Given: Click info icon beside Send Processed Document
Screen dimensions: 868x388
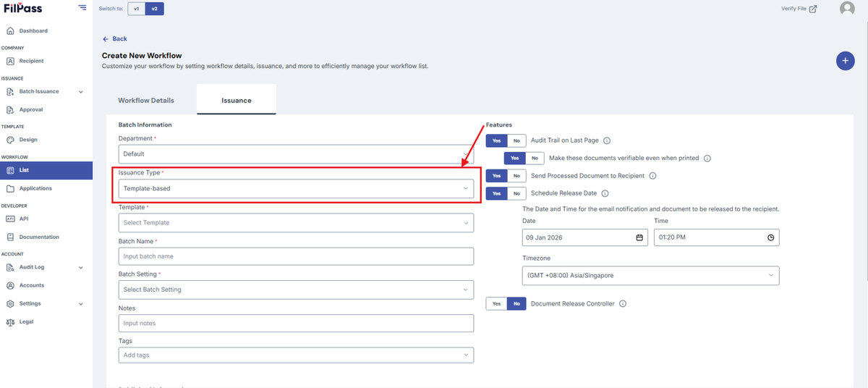Looking at the screenshot, I should [652, 176].
